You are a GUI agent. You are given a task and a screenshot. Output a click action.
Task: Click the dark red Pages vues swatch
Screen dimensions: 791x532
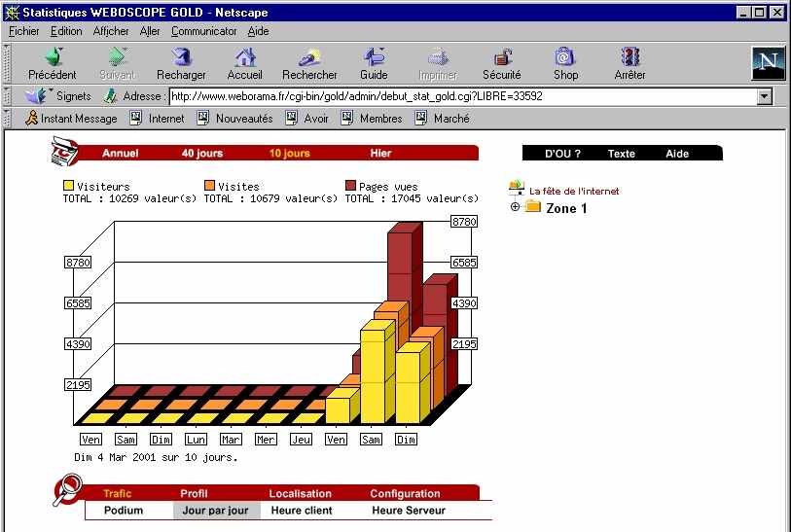tap(350, 186)
